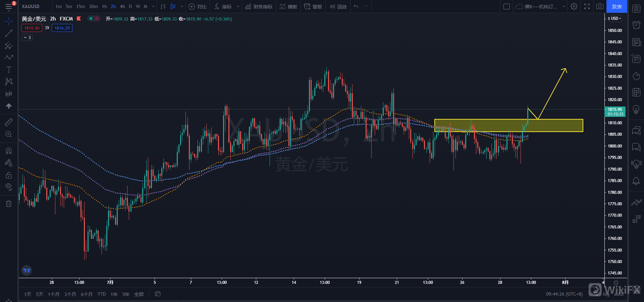Select the 3个月 date range

click(70, 294)
